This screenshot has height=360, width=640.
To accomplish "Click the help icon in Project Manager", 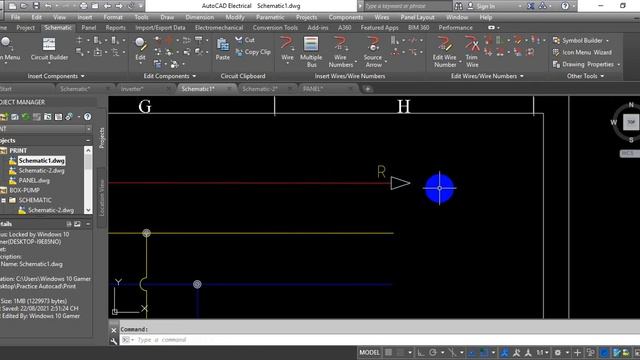I will (87, 117).
